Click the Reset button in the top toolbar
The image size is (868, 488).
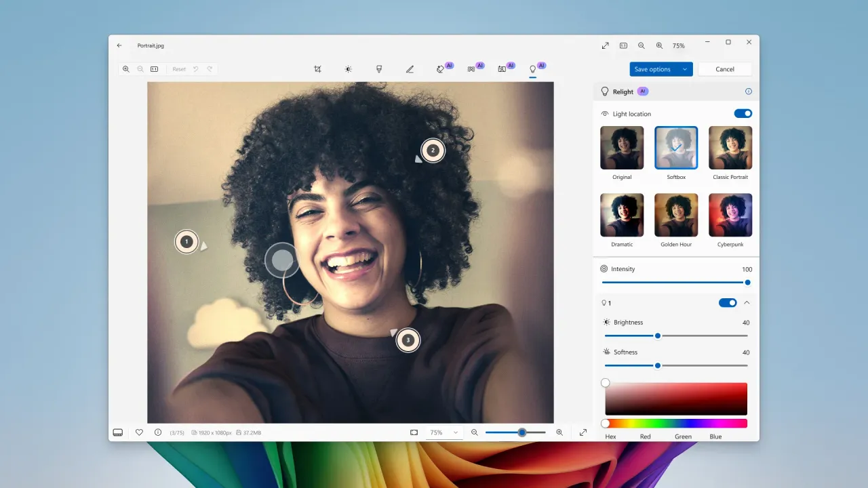coord(179,69)
